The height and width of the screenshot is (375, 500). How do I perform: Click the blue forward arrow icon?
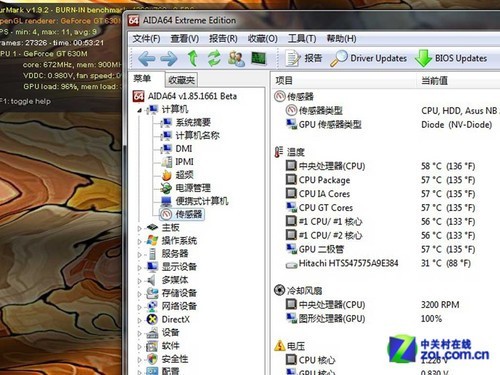click(x=169, y=59)
